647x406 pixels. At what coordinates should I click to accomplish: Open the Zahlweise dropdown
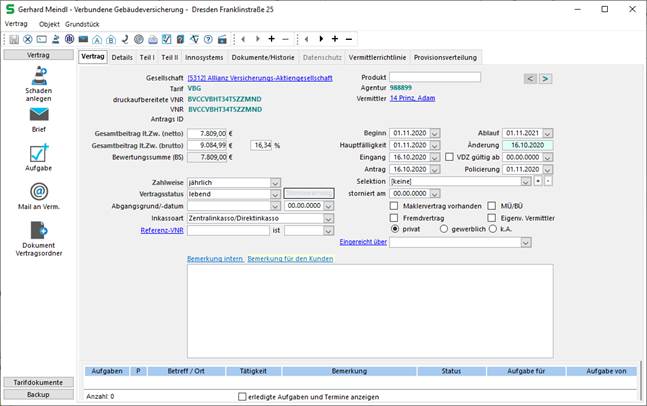pos(274,183)
